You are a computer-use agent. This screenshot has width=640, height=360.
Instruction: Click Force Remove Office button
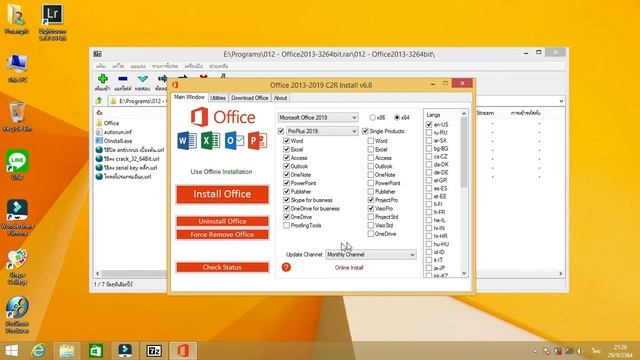coord(222,234)
